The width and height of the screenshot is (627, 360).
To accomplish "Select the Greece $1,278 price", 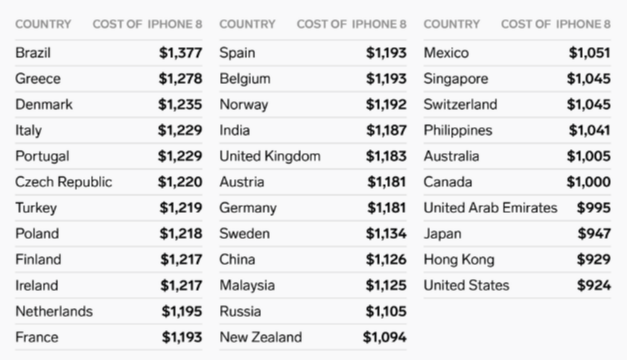I will [x=180, y=79].
